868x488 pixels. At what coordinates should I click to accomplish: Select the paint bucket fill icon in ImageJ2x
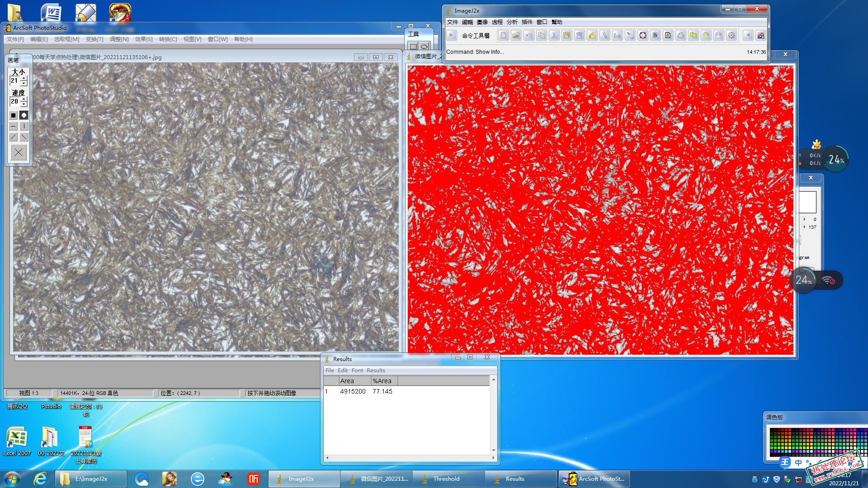click(592, 35)
